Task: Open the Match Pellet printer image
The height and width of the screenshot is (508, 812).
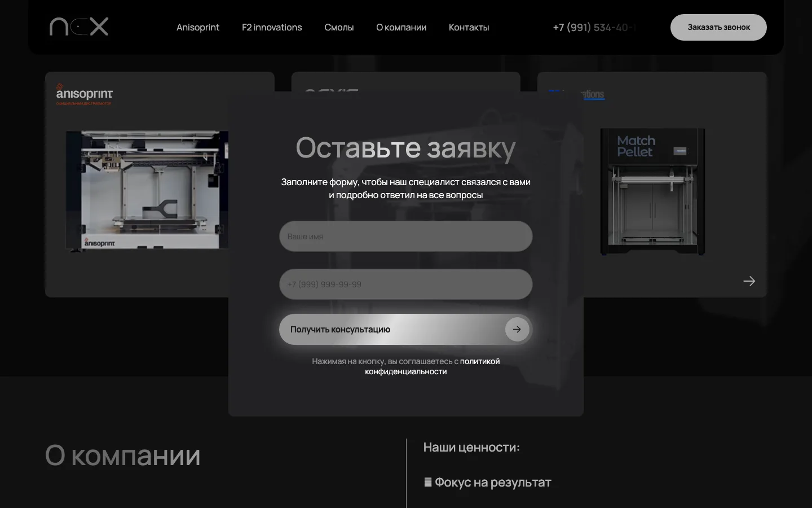Action: [x=652, y=191]
